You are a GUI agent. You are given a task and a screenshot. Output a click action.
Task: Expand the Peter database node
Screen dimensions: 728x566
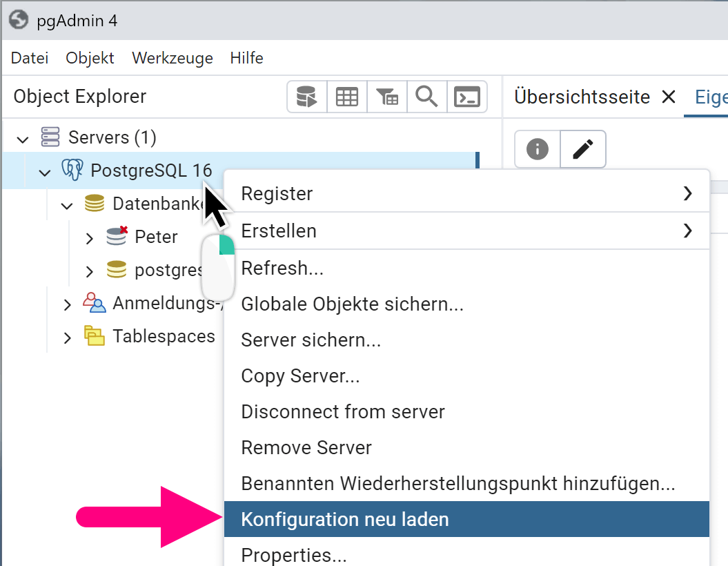click(x=89, y=238)
